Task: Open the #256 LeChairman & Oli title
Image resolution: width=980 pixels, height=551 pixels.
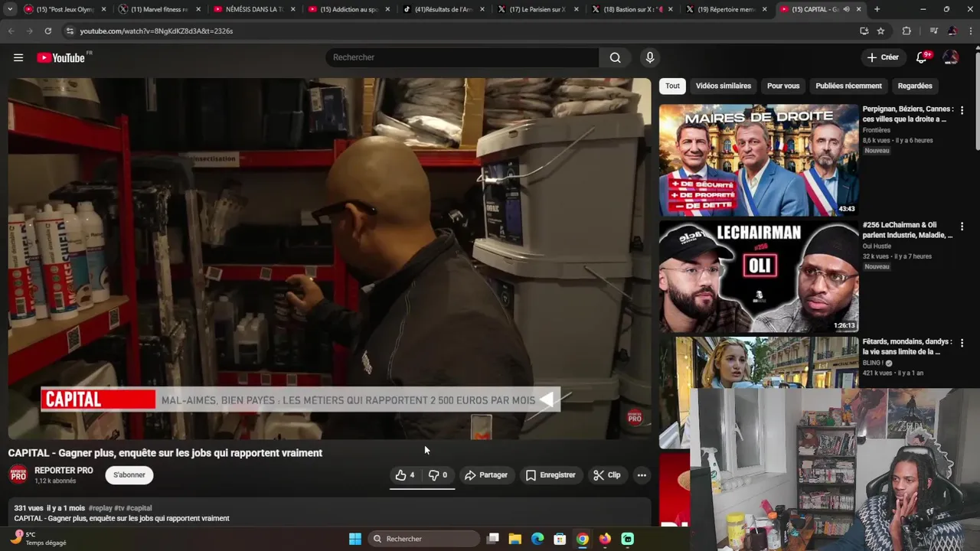Action: point(908,230)
